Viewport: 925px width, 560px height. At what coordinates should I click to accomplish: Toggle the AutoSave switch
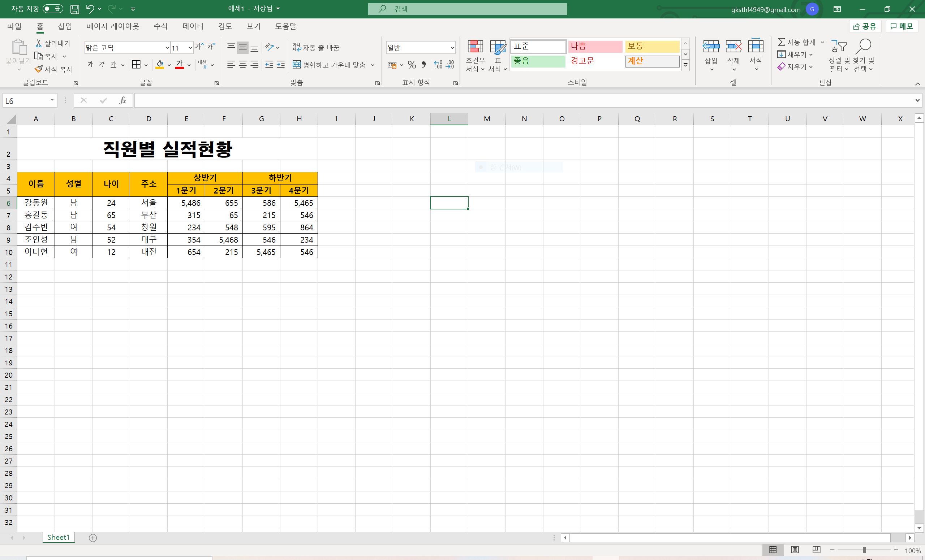(52, 9)
